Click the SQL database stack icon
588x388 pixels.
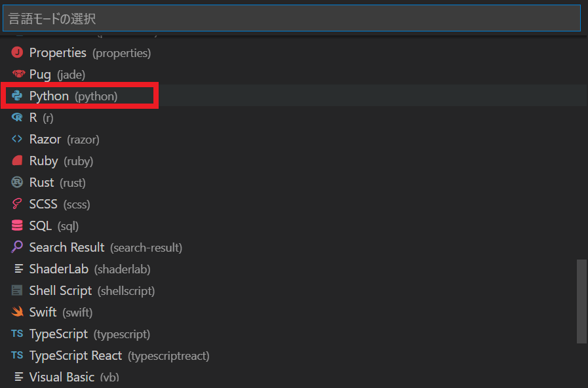17,225
